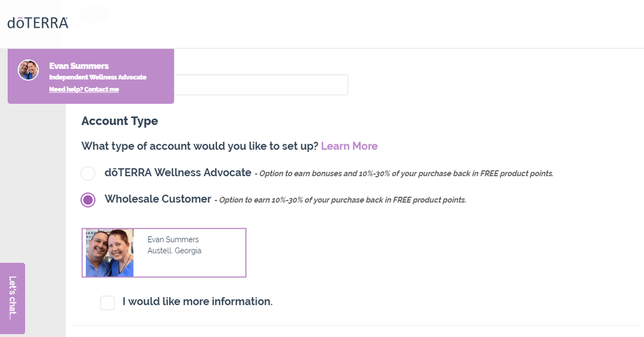The width and height of the screenshot is (644, 337).
Task: Click the text field beside the purple banner
Action: click(261, 85)
